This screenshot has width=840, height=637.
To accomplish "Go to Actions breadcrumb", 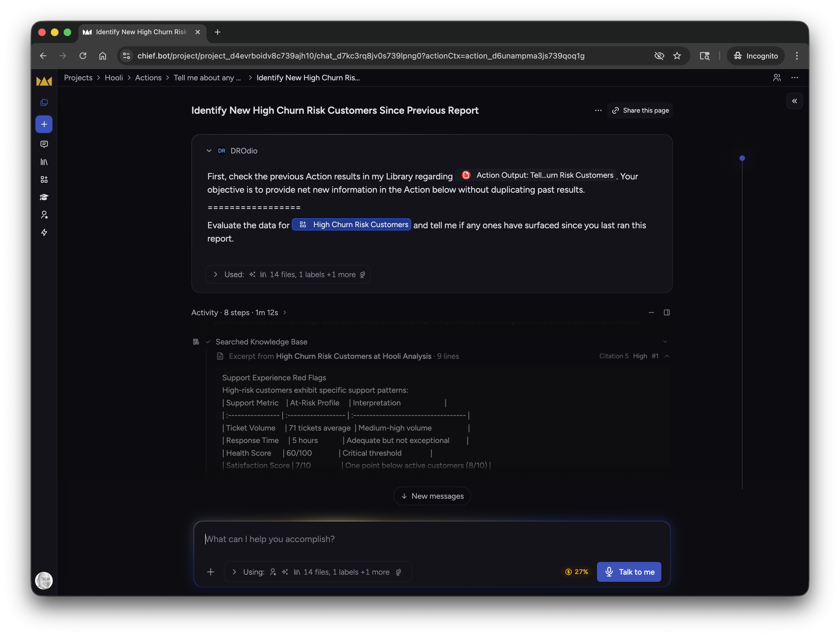I will click(x=148, y=78).
